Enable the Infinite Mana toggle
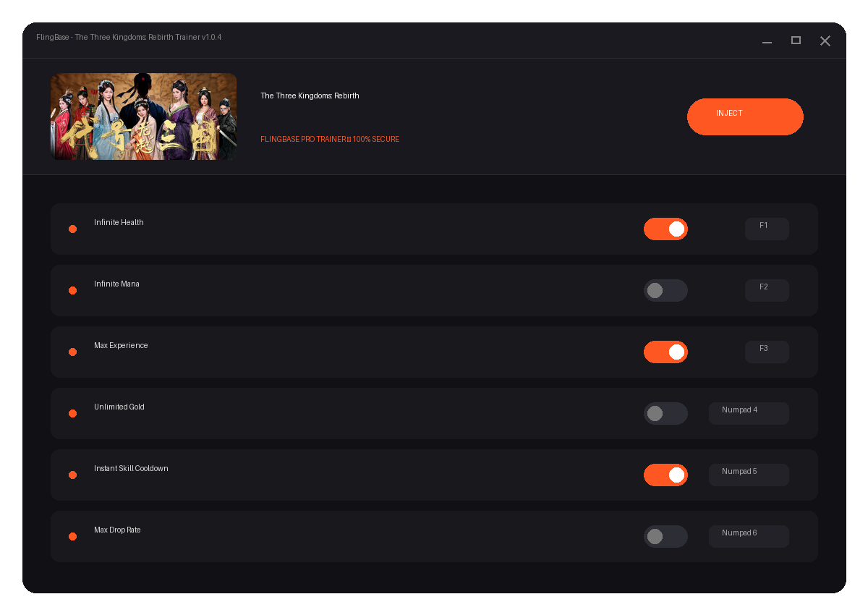The width and height of the screenshot is (868, 615). (665, 290)
